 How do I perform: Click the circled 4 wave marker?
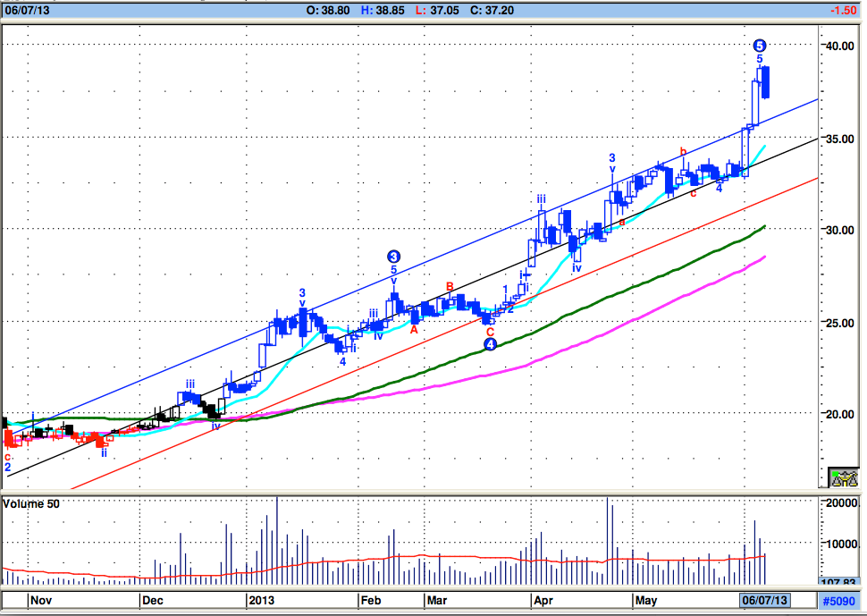[490, 344]
